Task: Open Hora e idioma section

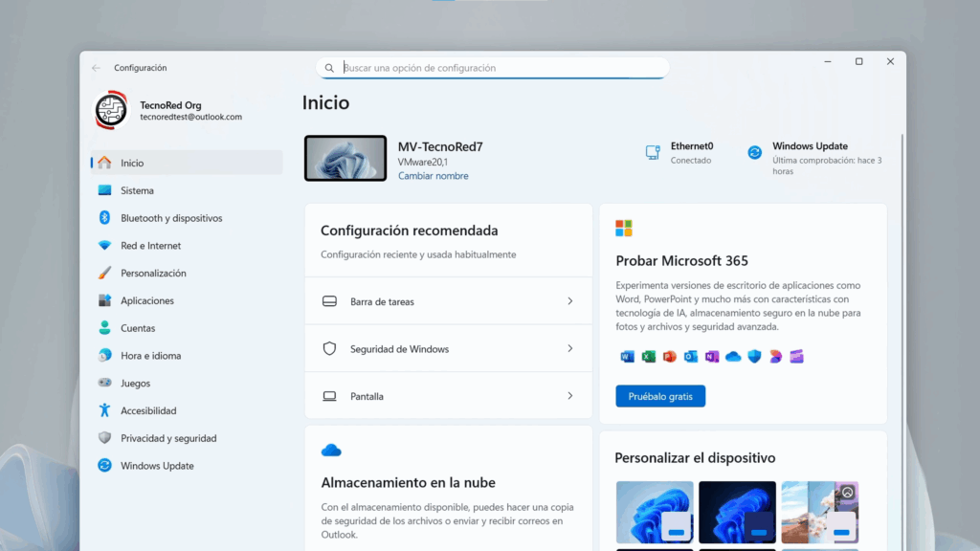Action: [187, 355]
